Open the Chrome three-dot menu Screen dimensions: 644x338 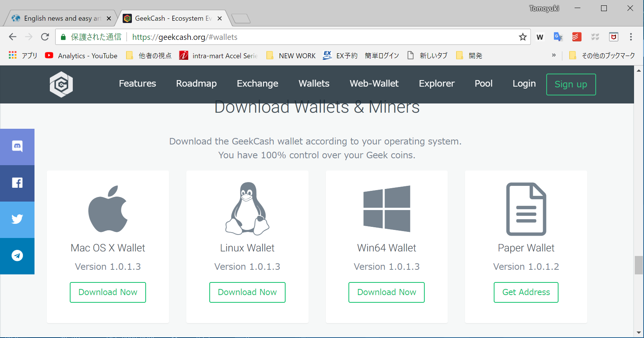pyautogui.click(x=631, y=37)
